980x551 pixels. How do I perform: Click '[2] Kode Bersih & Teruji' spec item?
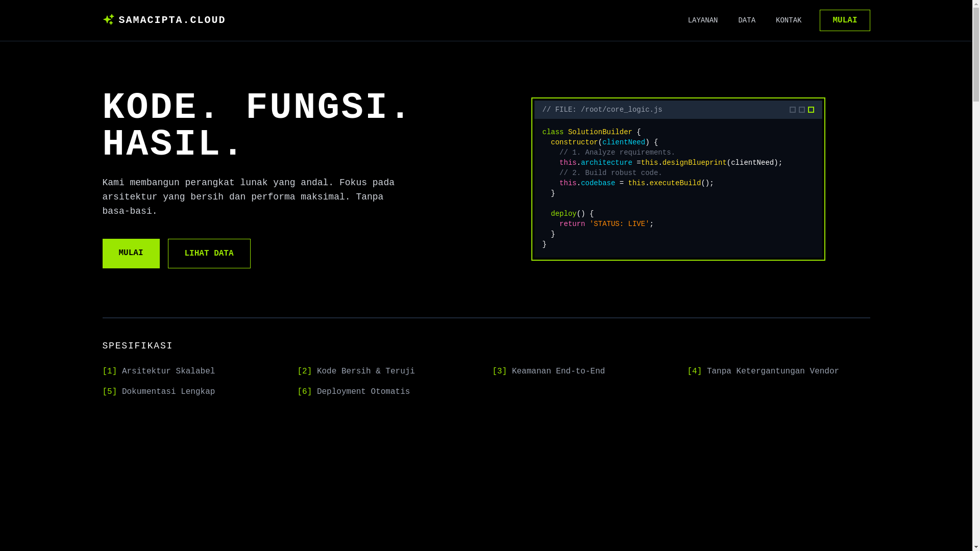click(x=356, y=371)
